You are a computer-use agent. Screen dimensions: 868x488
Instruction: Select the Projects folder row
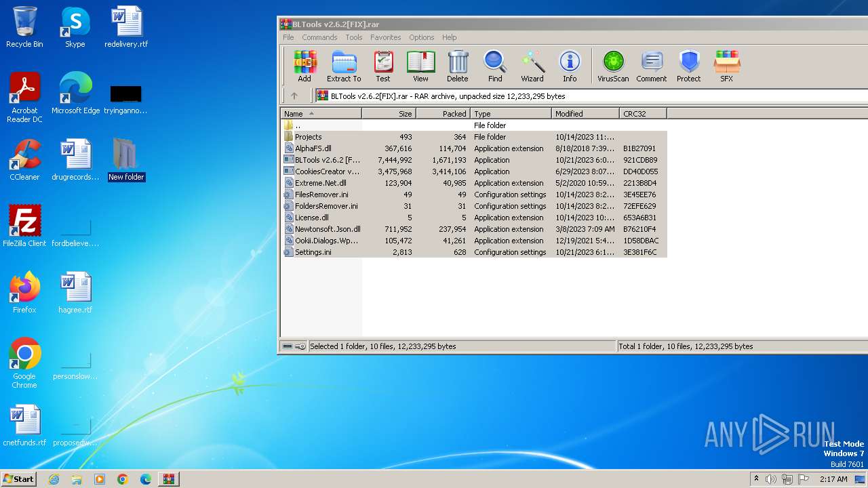coord(473,137)
